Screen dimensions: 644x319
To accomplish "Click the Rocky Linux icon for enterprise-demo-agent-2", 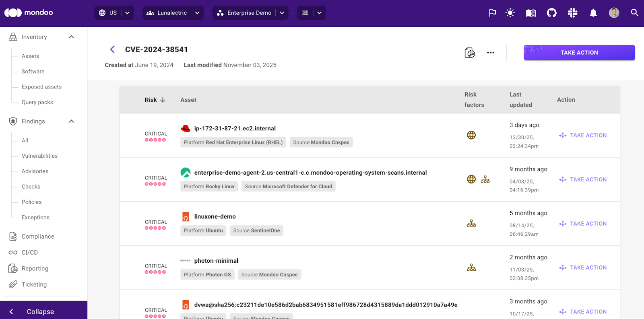I will (186, 173).
